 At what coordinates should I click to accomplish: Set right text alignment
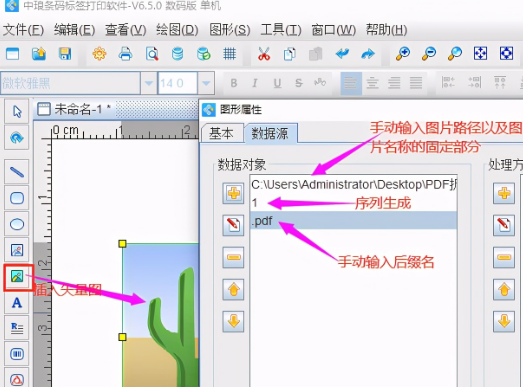point(394,83)
